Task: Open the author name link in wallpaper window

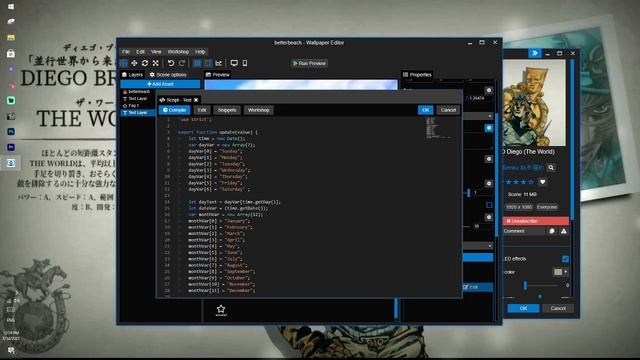Action: click(x=523, y=168)
